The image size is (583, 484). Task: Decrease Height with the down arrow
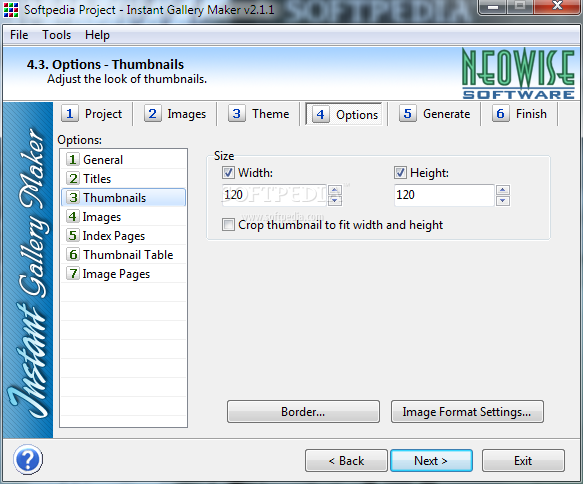pos(503,200)
